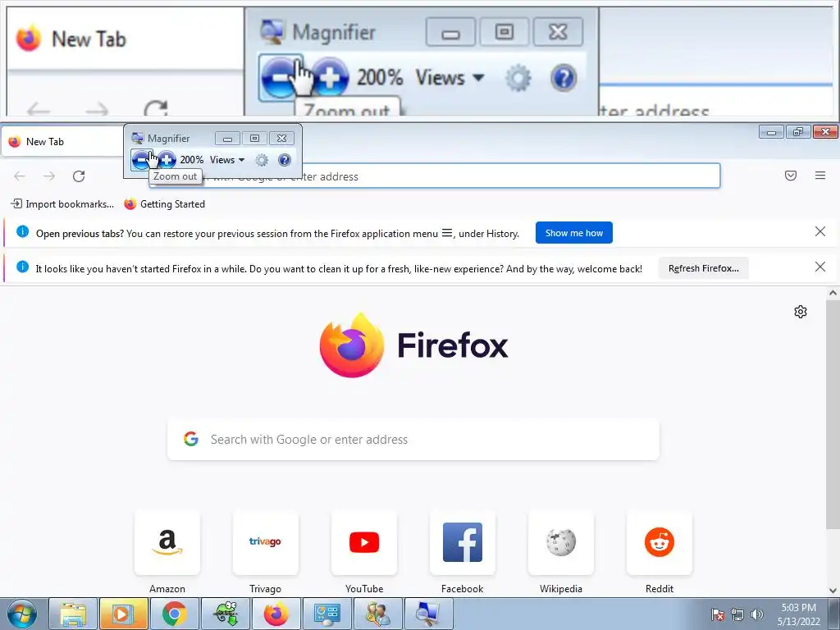The width and height of the screenshot is (840, 630).
Task: Launch Google Chrome from taskbar
Action: click(174, 614)
